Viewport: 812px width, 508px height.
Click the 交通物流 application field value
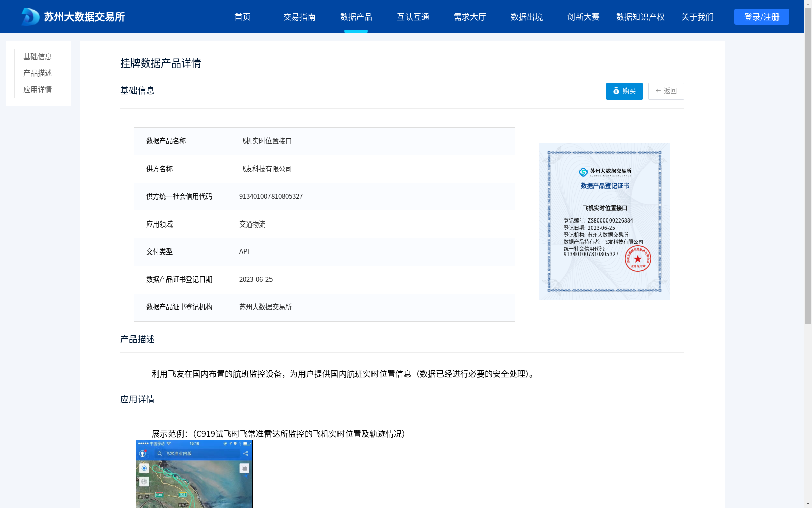tap(373, 224)
